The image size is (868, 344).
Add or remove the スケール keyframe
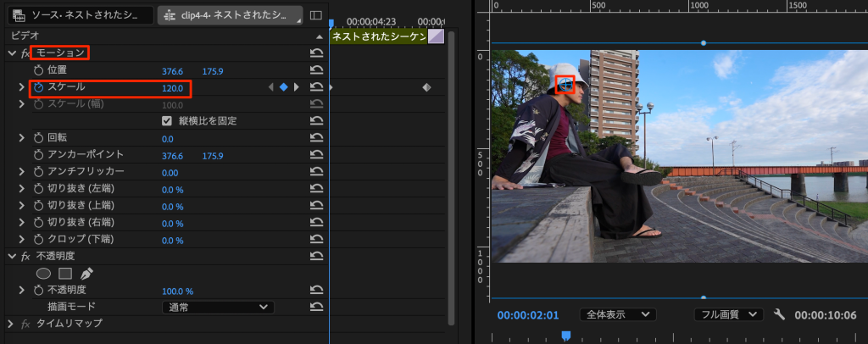click(x=284, y=87)
